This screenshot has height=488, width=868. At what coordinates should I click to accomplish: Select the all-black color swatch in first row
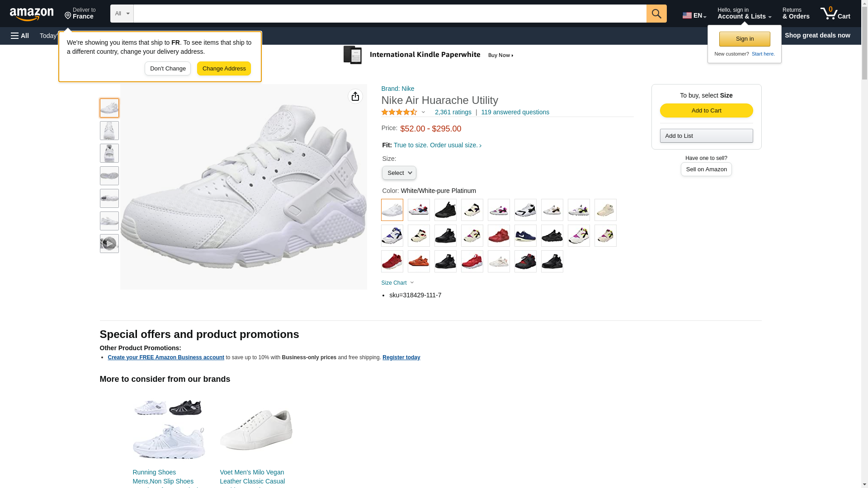point(445,210)
